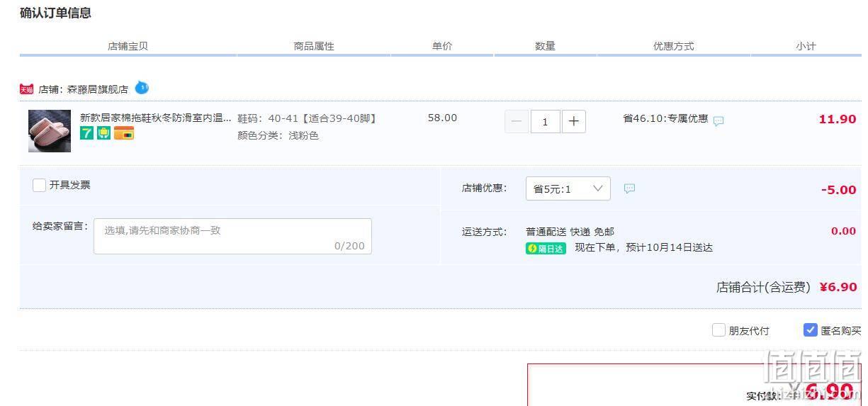Open Wangwang chat icon next to 森藤居旗舰店

click(x=142, y=88)
